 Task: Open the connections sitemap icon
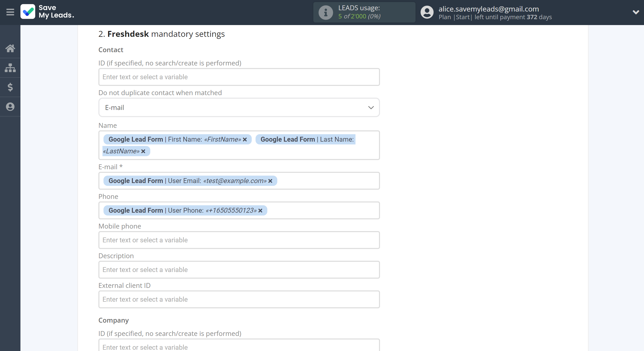tap(10, 68)
